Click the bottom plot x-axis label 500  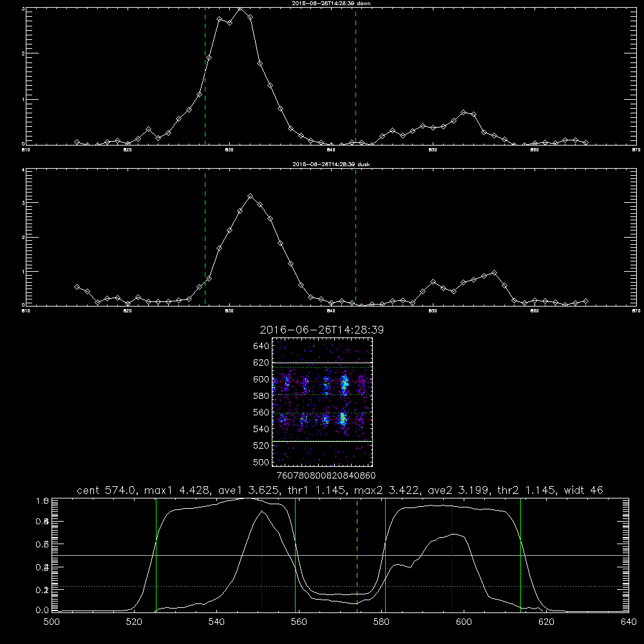tap(52, 622)
